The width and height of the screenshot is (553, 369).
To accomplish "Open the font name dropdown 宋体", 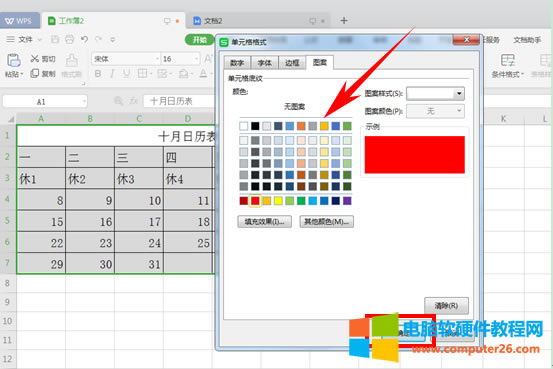I will pyautogui.click(x=157, y=59).
